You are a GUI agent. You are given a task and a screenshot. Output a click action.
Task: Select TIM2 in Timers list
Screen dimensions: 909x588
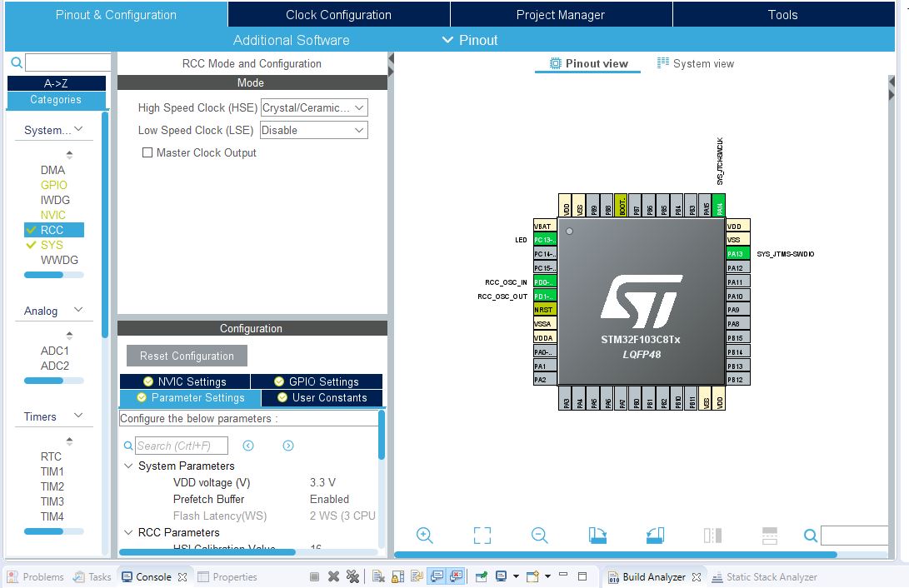tap(52, 486)
